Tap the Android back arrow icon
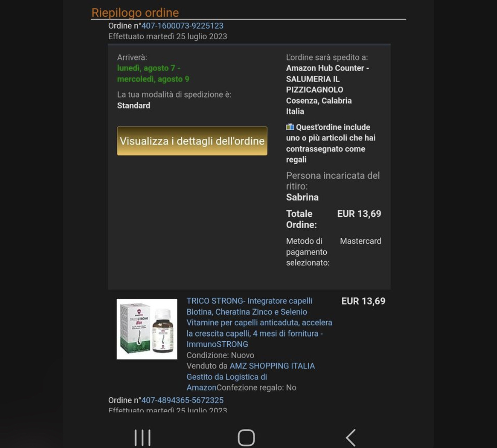This screenshot has height=448, width=497. coord(351,438)
